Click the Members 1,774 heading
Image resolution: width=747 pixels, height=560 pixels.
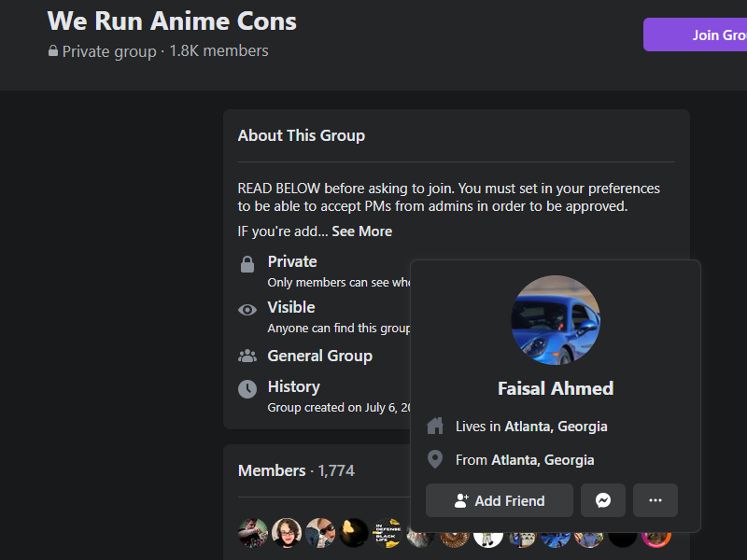pyautogui.click(x=296, y=470)
